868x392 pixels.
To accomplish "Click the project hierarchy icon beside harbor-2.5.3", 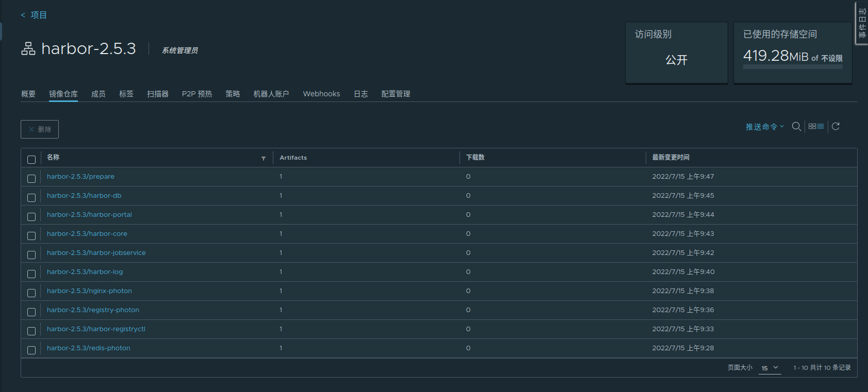I will point(28,48).
